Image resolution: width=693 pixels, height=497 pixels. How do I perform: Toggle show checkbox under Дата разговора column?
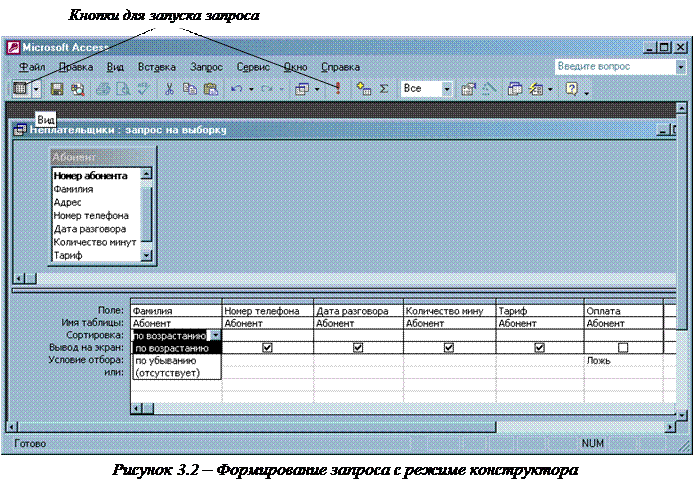pos(358,348)
